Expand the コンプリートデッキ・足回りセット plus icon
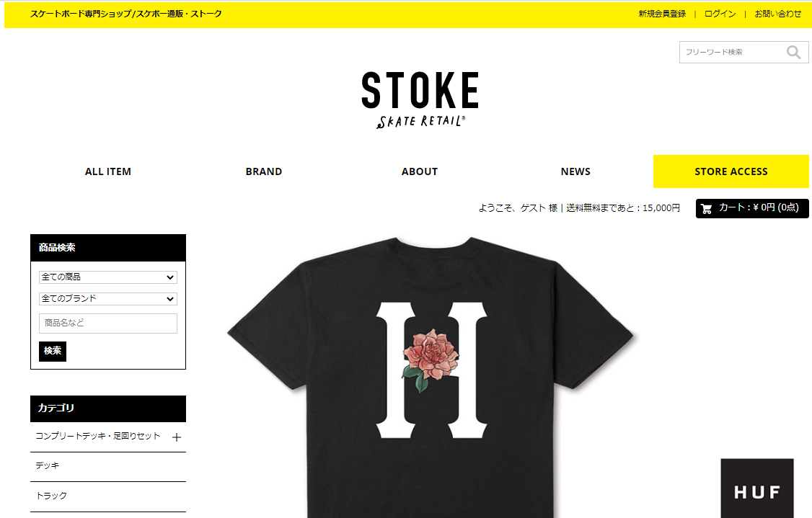The width and height of the screenshot is (812, 518). point(177,437)
